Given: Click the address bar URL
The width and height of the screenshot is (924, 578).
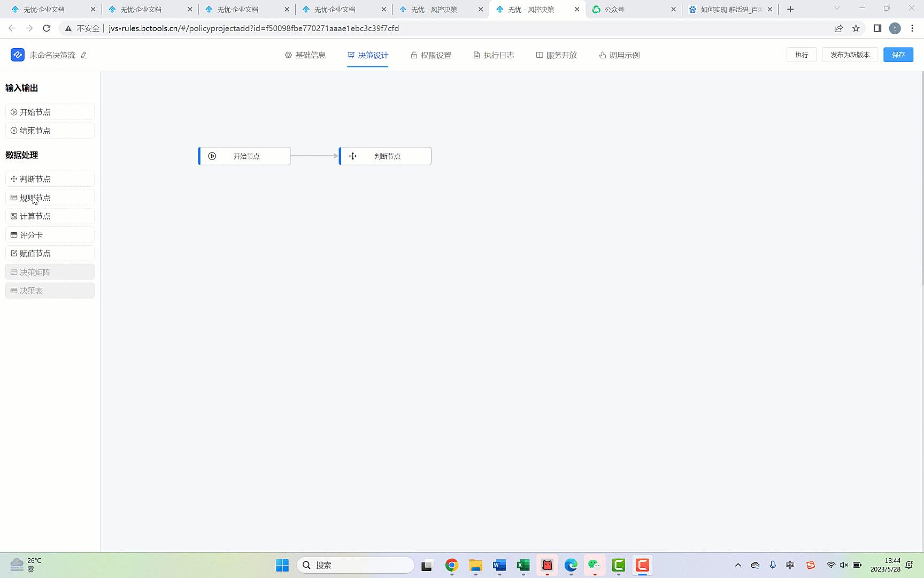Looking at the screenshot, I should [x=253, y=28].
